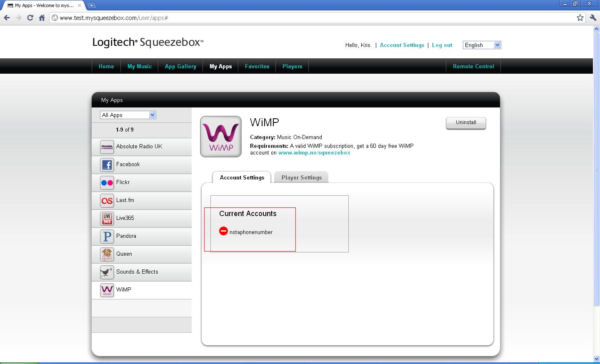The height and width of the screenshot is (364, 600).
Task: Go to App Gallery in navigation bar
Action: click(180, 66)
